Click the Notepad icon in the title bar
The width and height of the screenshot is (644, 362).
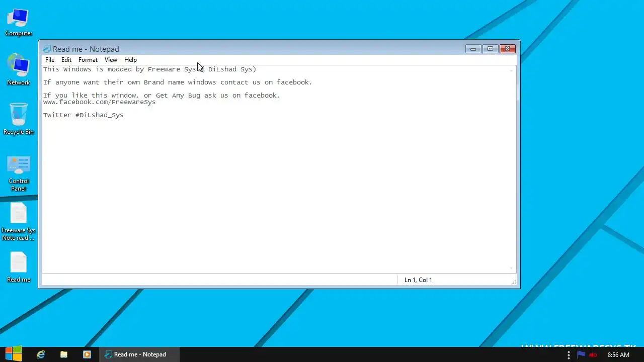pos(47,49)
